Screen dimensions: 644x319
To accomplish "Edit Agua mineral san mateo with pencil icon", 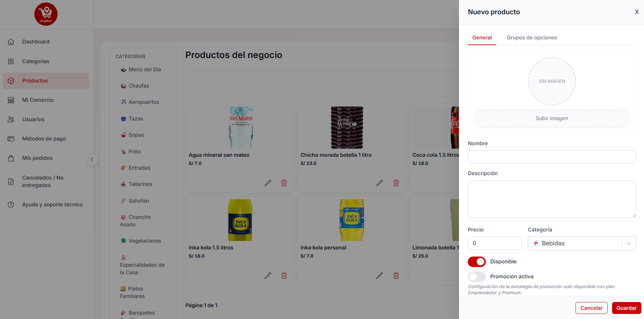I will 268,183.
